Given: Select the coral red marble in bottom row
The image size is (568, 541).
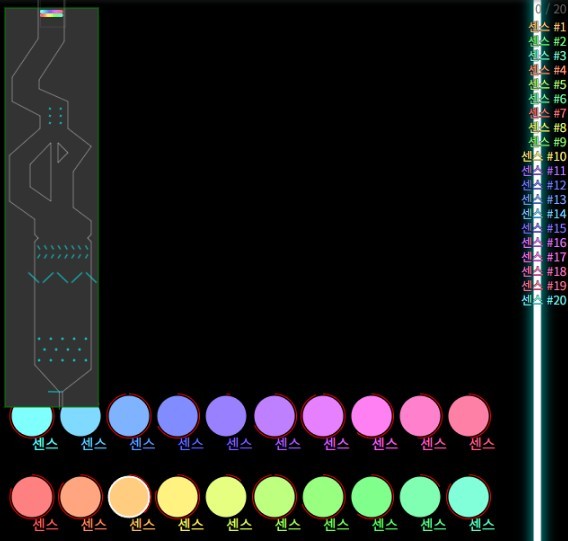Looking at the screenshot, I should tap(32, 496).
